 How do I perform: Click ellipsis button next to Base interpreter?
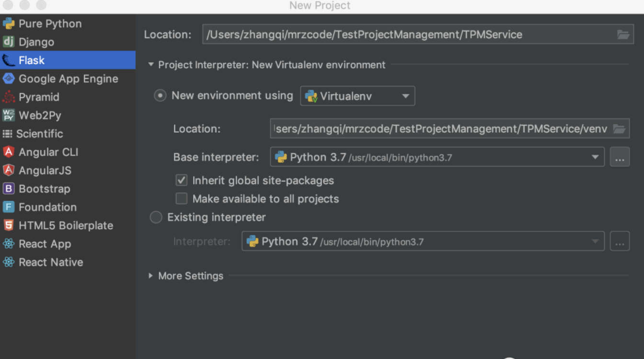(x=620, y=157)
